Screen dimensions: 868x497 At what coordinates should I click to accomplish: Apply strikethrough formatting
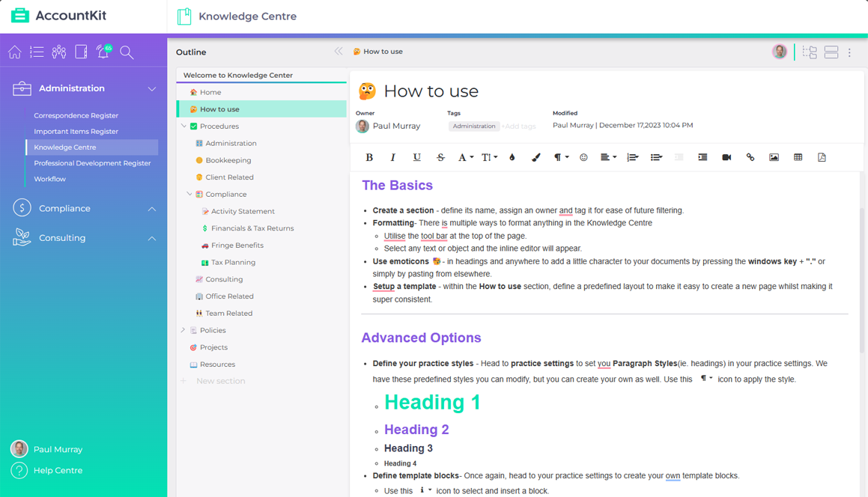tap(440, 157)
